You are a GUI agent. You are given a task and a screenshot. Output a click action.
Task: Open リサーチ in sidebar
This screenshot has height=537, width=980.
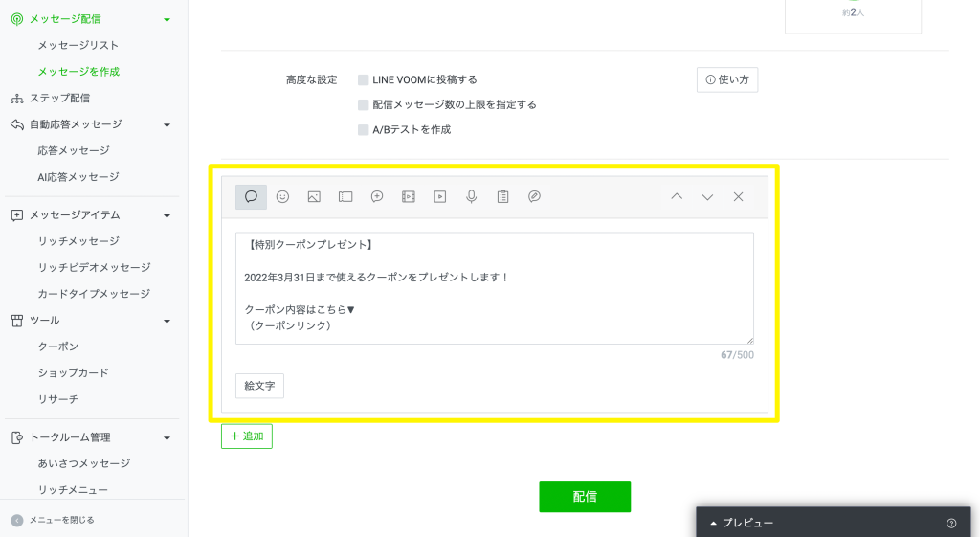pyautogui.click(x=58, y=399)
